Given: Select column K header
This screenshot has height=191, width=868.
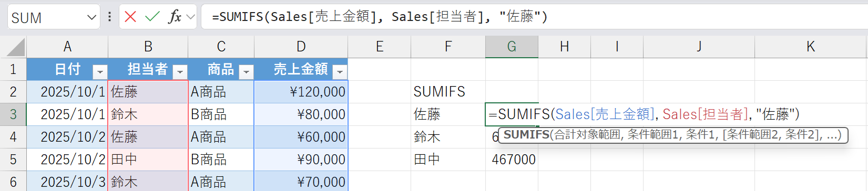Looking at the screenshot, I should pyautogui.click(x=811, y=47).
